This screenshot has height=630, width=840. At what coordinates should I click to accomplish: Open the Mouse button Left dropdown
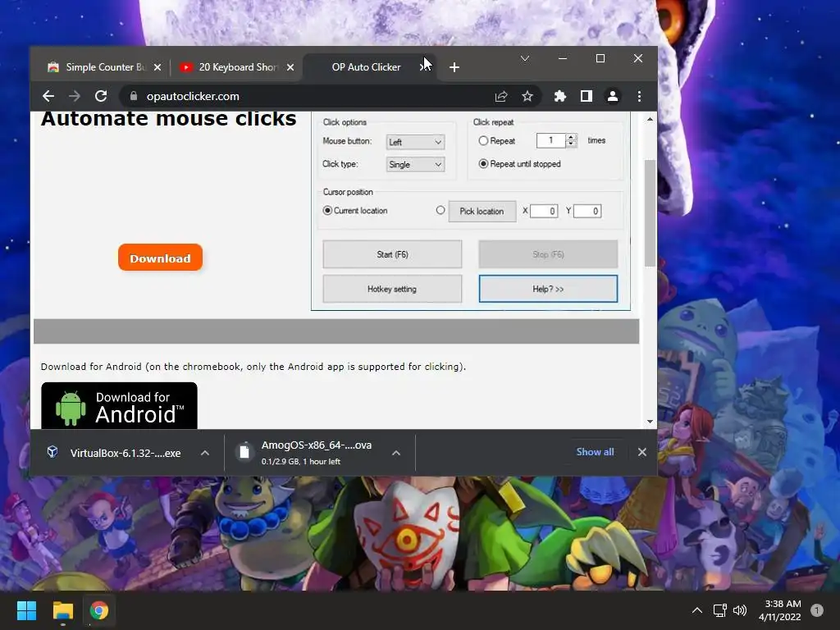415,142
